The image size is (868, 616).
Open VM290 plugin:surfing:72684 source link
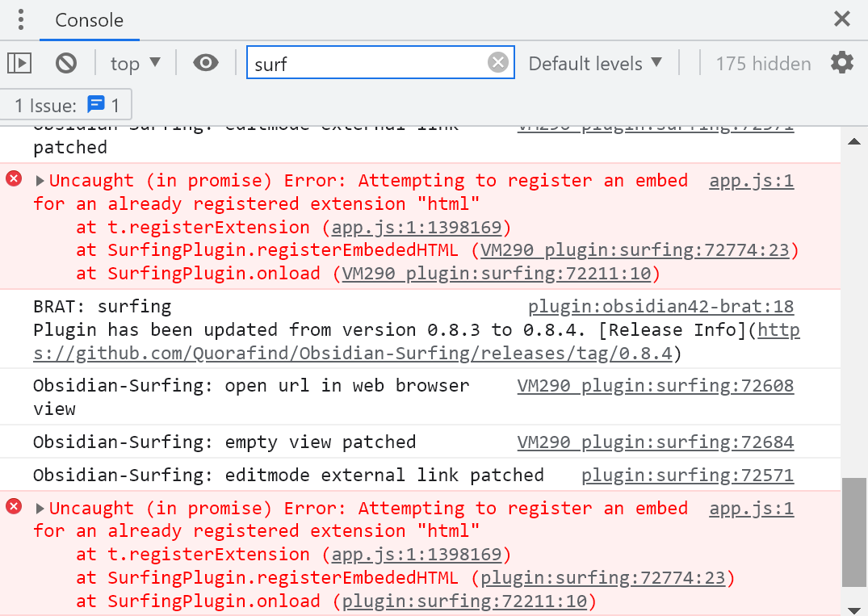[x=656, y=442]
